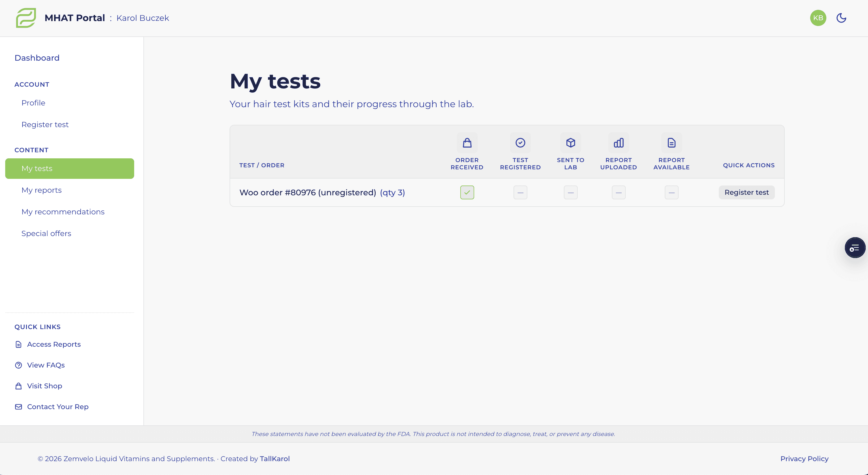
Task: Go to My recommendations page
Action: [63, 212]
